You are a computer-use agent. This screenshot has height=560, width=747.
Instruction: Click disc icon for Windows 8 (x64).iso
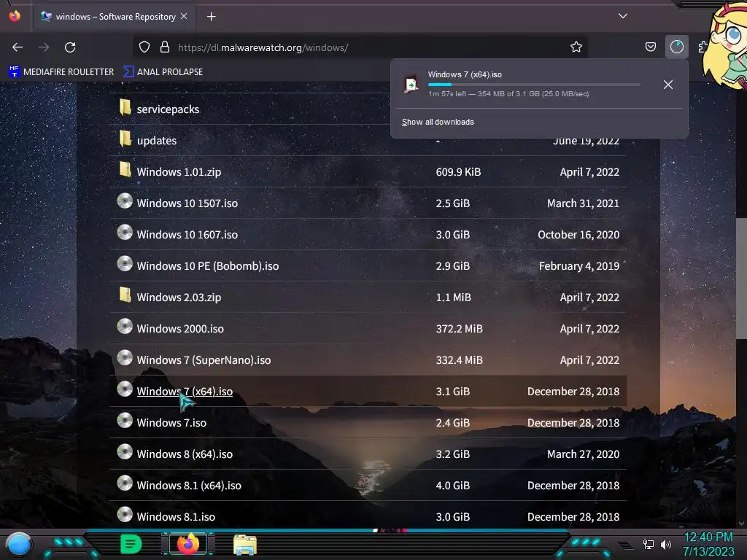coord(125,452)
